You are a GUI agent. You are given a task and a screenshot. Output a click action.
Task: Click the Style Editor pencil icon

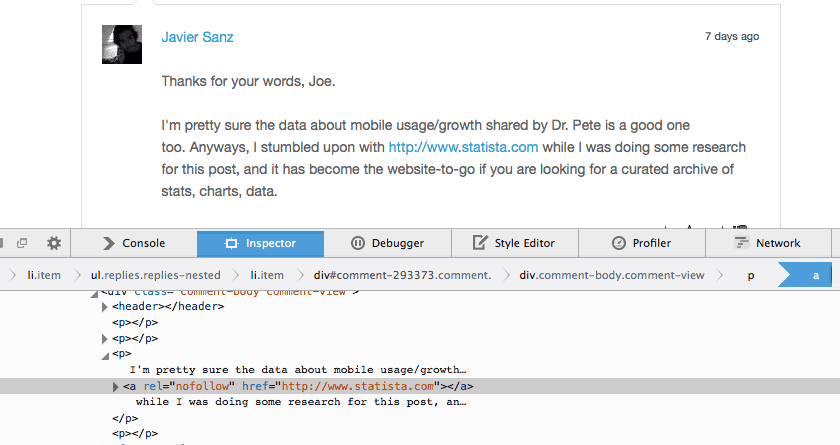point(480,243)
